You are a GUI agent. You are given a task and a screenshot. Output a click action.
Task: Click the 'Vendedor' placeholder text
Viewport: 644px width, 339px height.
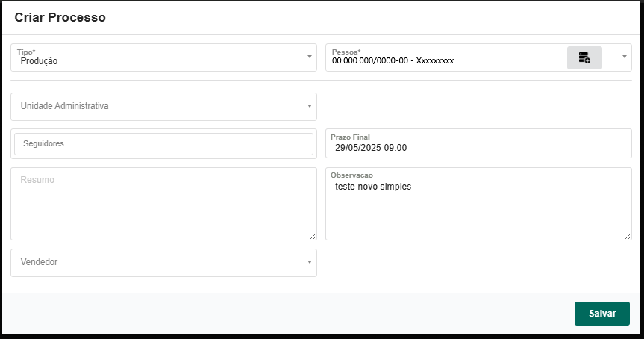click(x=39, y=262)
